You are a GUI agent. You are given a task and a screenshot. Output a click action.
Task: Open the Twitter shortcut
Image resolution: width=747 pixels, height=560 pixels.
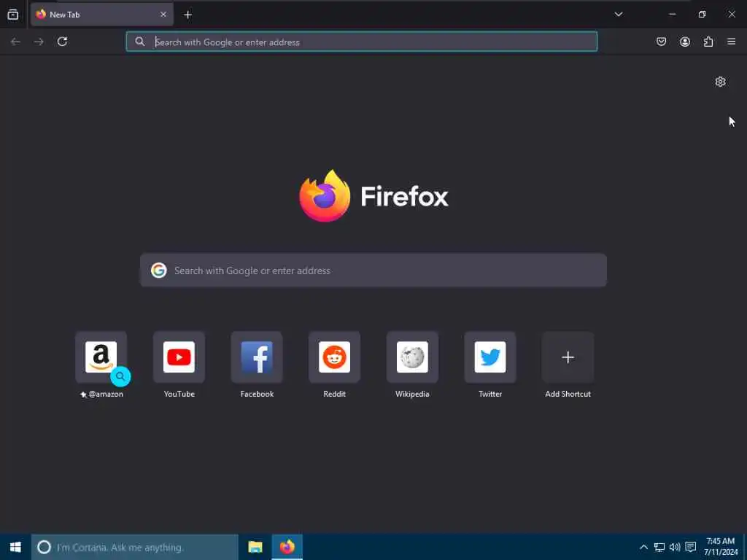(490, 357)
